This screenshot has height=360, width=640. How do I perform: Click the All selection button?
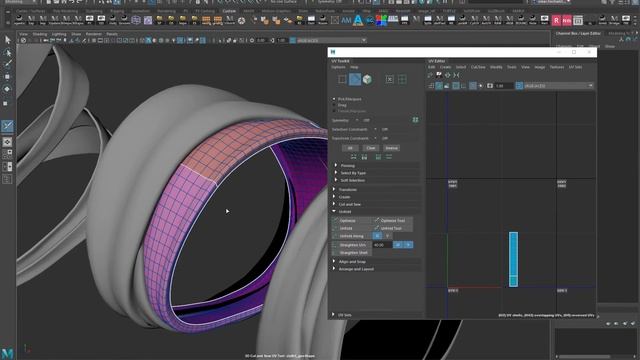(350, 148)
